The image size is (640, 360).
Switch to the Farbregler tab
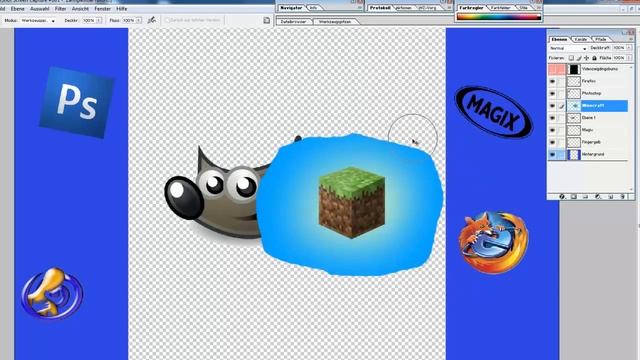[x=471, y=8]
